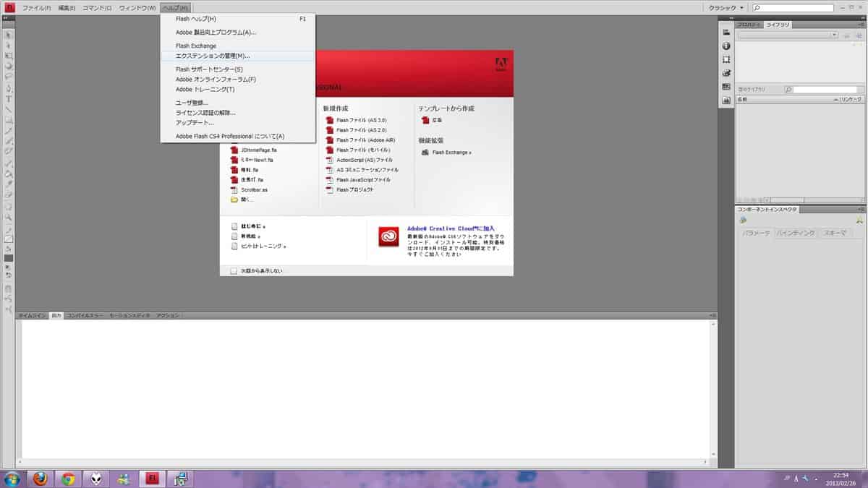
Task: Click the folder icon beside 開く
Action: point(234,200)
